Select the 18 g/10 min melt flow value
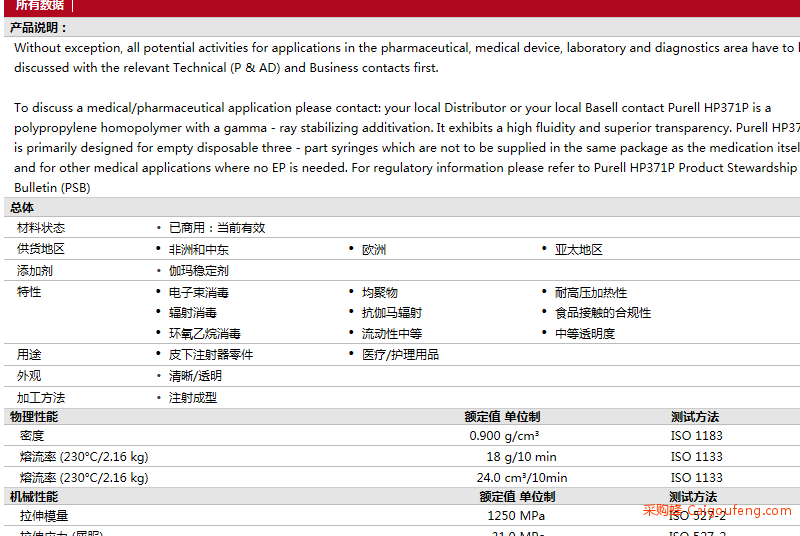Screen dimensions: 800x536 (521, 456)
